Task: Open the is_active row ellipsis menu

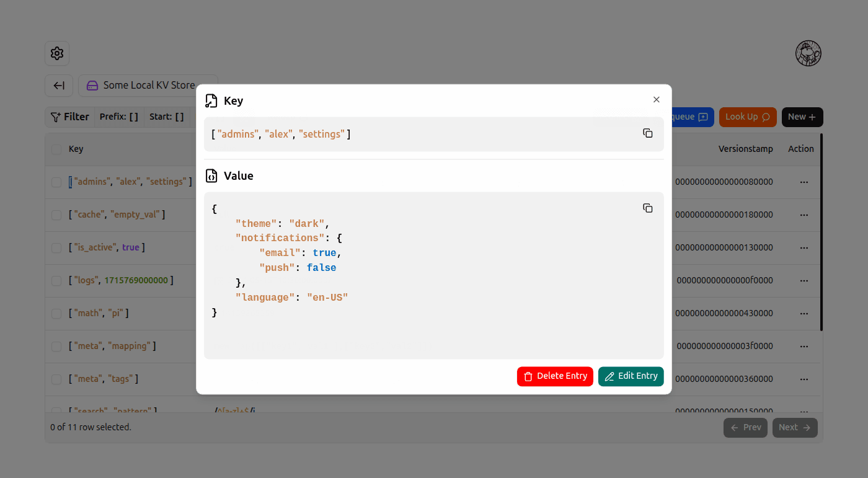Action: [x=804, y=247]
